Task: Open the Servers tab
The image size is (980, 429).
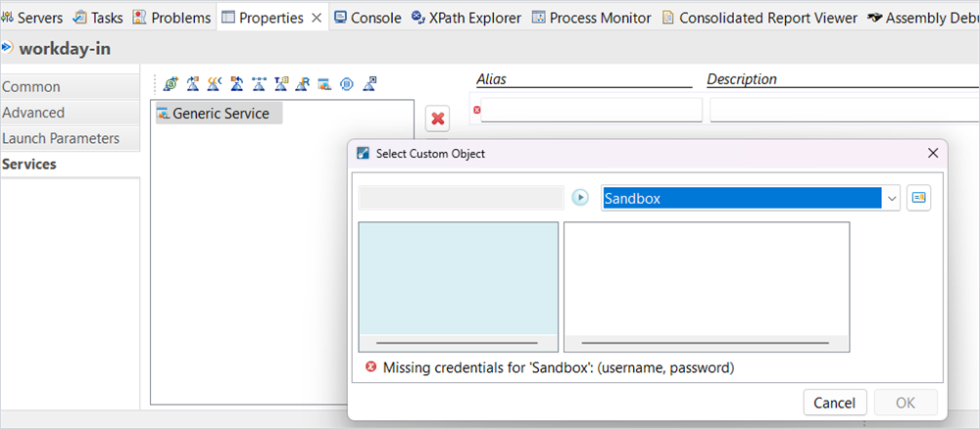Action: tap(33, 18)
